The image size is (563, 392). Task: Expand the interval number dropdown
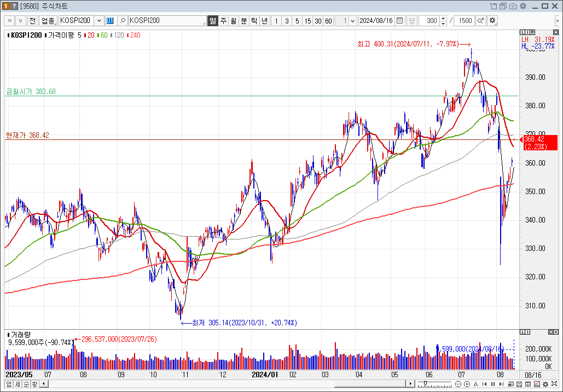coord(352,21)
